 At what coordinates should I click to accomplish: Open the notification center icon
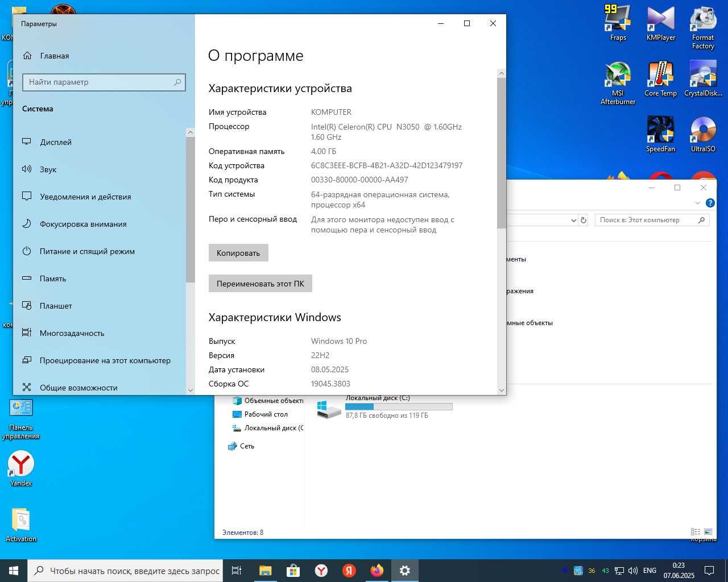(709, 571)
